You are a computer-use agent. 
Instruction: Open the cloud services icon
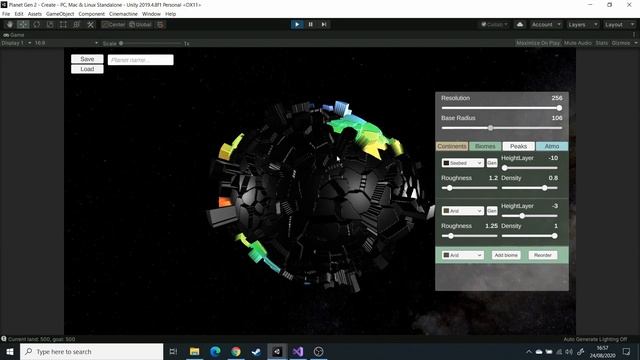pos(520,24)
